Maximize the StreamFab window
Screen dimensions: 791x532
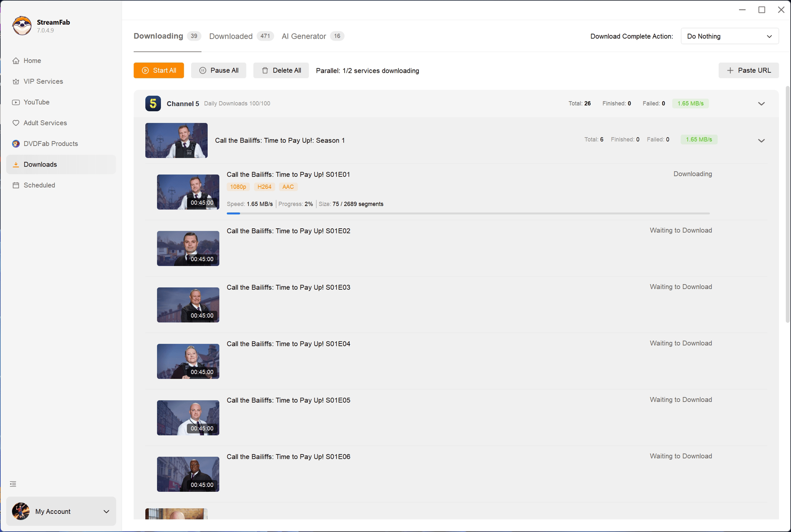point(762,10)
